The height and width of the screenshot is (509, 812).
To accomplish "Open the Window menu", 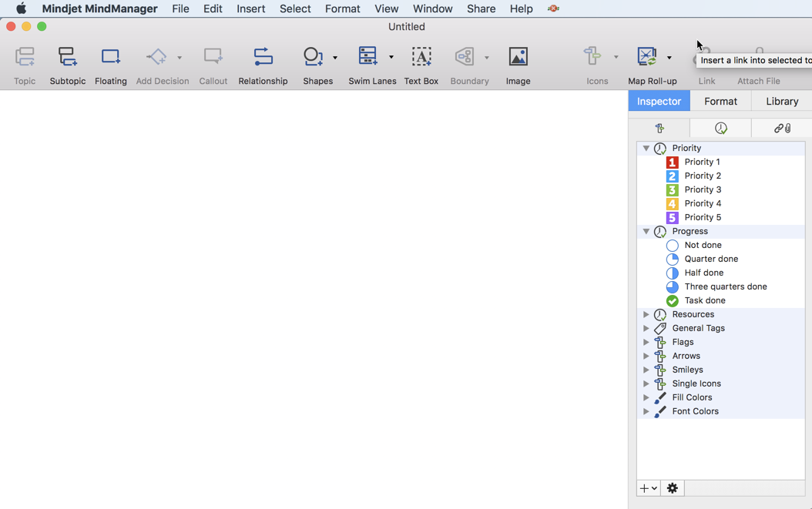I will (432, 8).
